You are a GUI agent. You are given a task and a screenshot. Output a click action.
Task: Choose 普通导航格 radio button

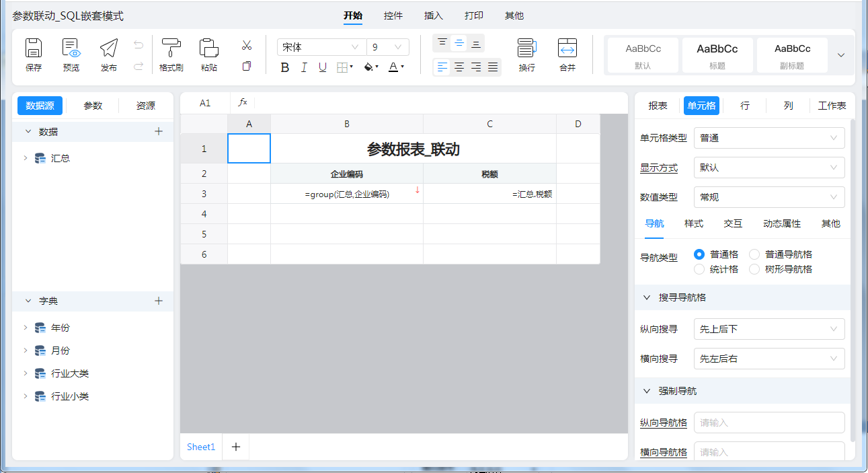pos(754,254)
